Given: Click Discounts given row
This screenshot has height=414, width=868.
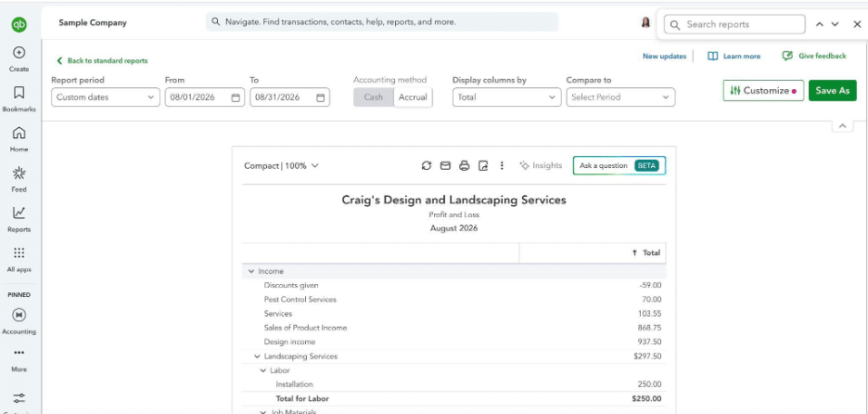Looking at the screenshot, I should tap(453, 285).
